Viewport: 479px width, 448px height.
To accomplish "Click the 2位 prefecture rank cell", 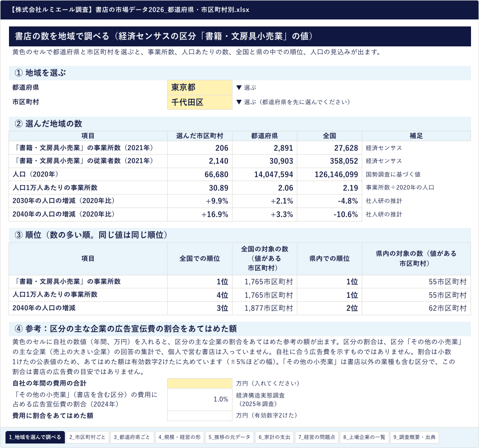I will 330,308.
